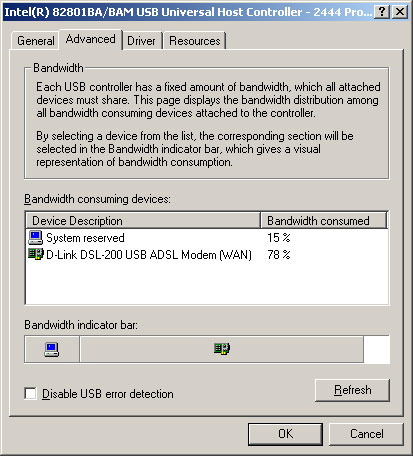The image size is (413, 456).
Task: Click the System reserved computer icon in list
Action: (35, 238)
